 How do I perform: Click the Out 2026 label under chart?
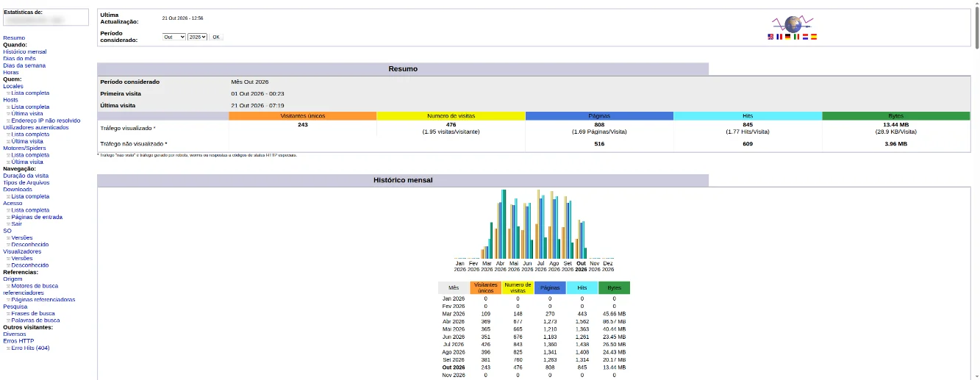[x=582, y=266]
